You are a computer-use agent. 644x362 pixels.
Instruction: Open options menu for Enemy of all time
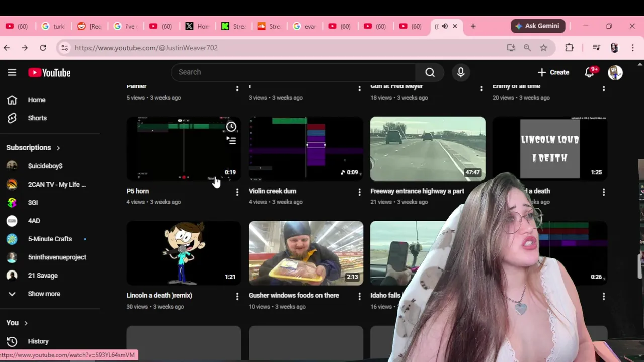[604, 88]
